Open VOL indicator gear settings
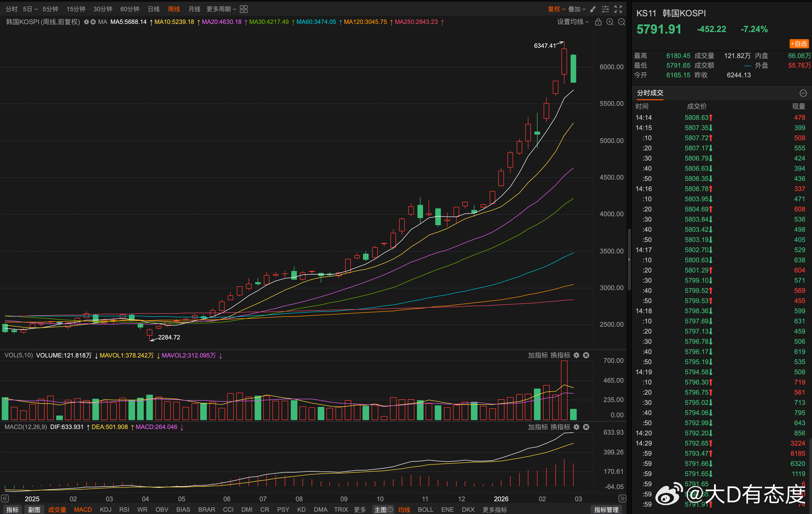This screenshot has height=514, width=812. click(x=577, y=355)
